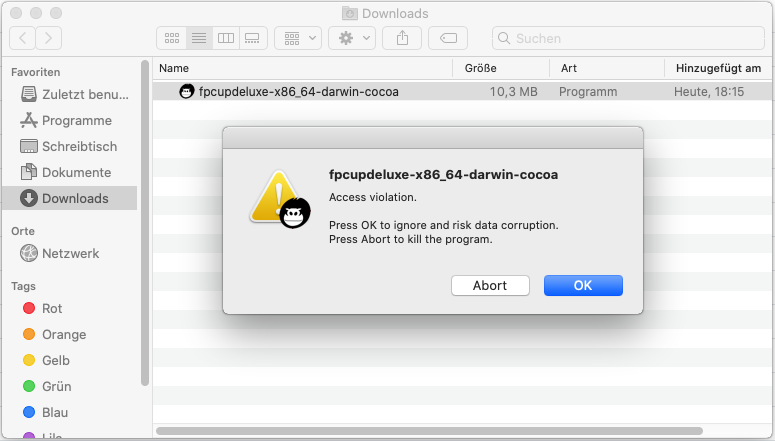775x441 pixels.
Task: Switch Finder to column view
Action: coord(226,38)
